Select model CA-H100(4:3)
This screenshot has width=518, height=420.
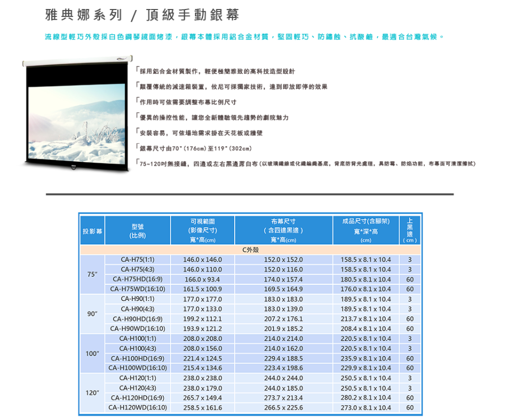tap(137, 348)
